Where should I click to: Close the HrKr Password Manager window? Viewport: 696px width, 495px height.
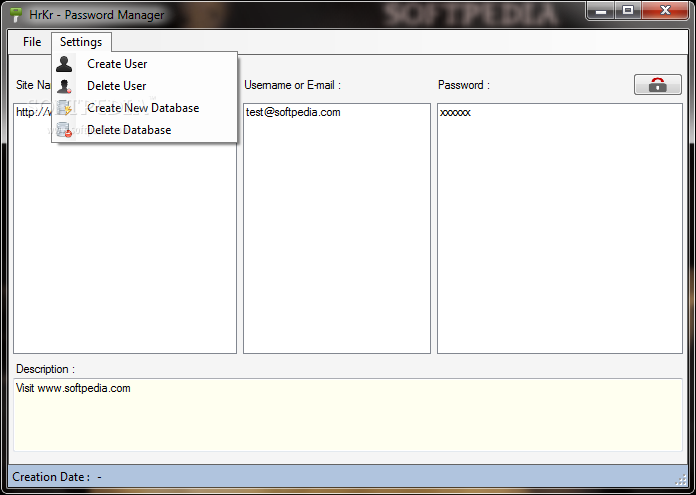click(664, 11)
